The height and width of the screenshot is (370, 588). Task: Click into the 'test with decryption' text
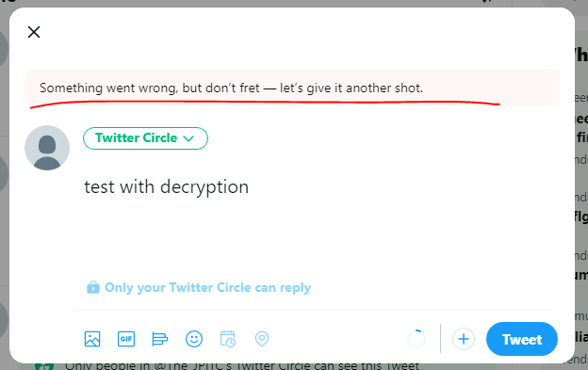tap(166, 186)
